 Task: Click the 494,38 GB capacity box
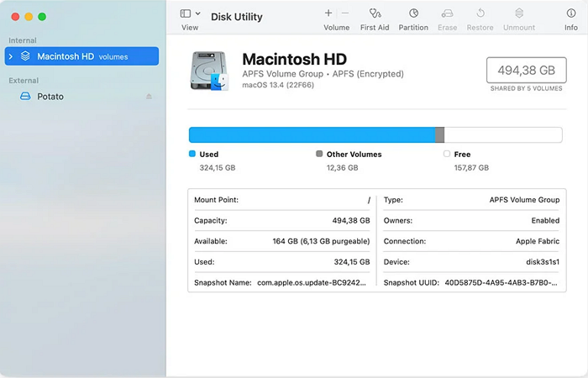[527, 70]
